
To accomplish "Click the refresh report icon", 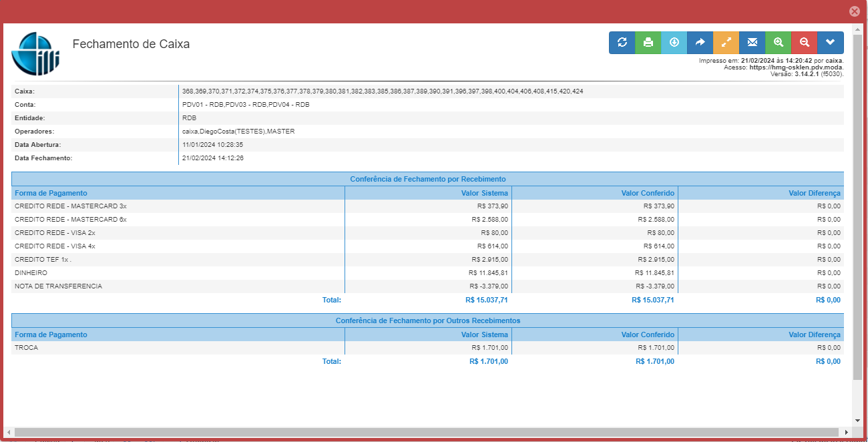I will coord(622,43).
